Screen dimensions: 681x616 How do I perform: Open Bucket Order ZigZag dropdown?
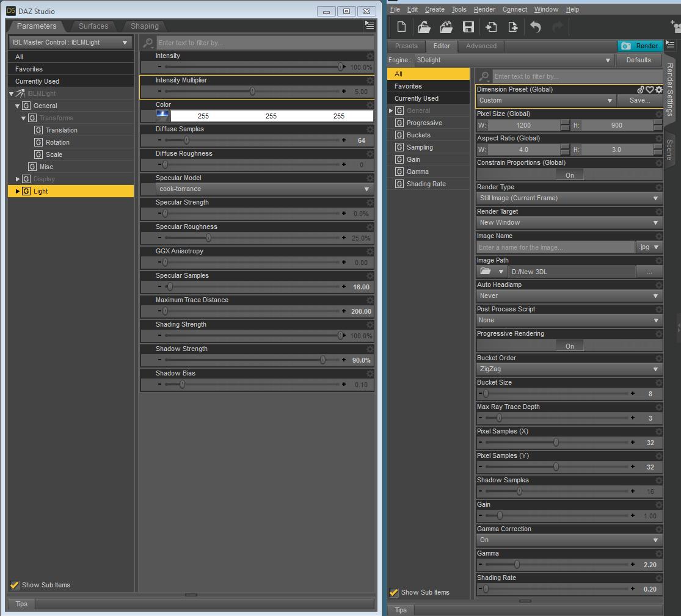point(569,369)
